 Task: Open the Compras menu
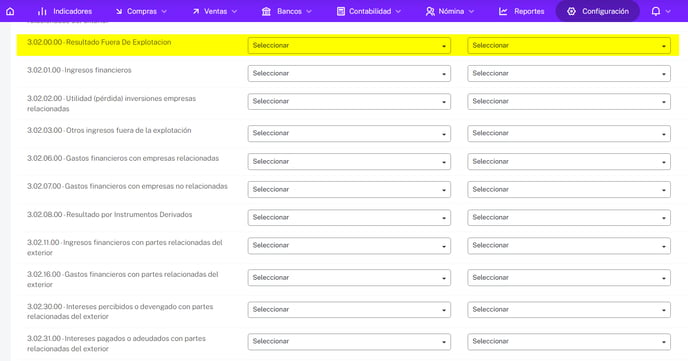tap(141, 11)
